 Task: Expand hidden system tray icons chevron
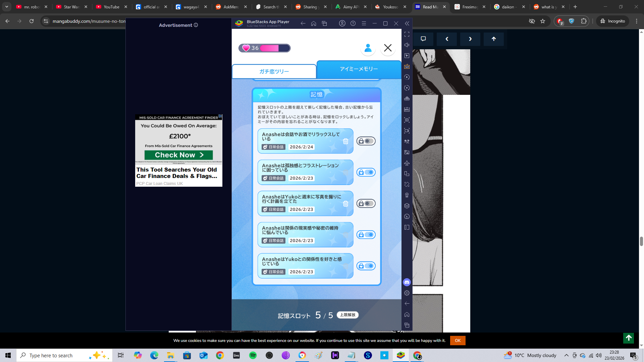tap(566, 355)
